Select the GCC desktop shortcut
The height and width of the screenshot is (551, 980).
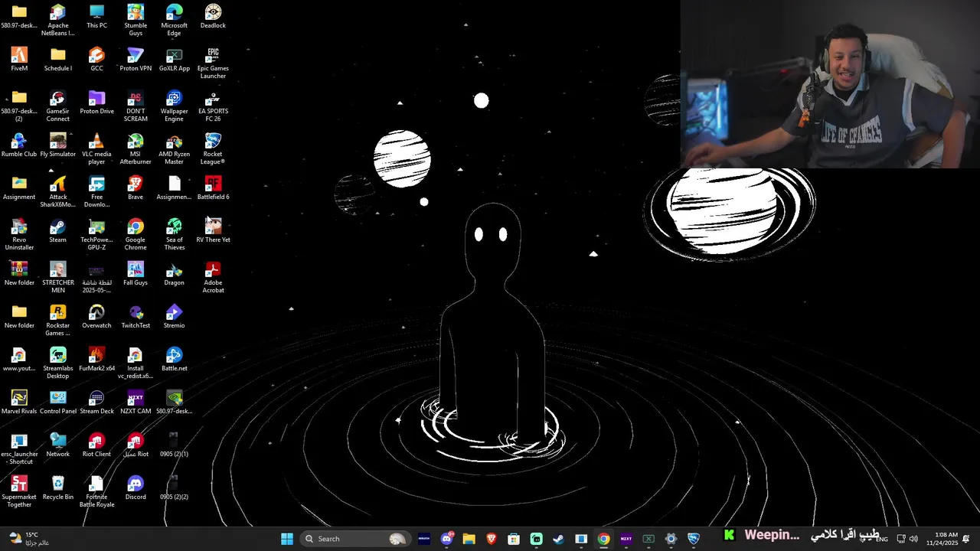point(96,59)
